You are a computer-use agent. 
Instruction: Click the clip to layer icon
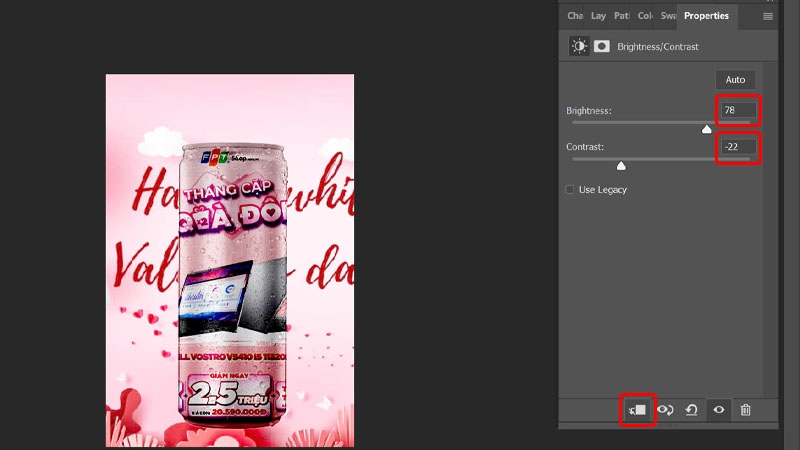point(638,410)
